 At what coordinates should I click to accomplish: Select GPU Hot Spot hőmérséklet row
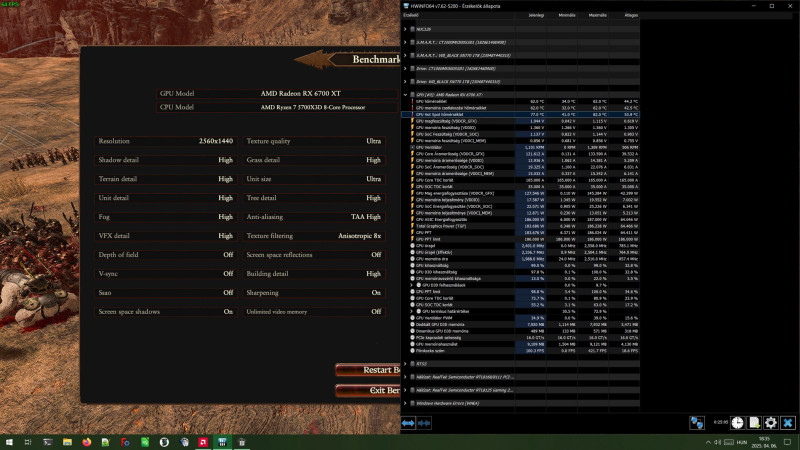[x=520, y=114]
